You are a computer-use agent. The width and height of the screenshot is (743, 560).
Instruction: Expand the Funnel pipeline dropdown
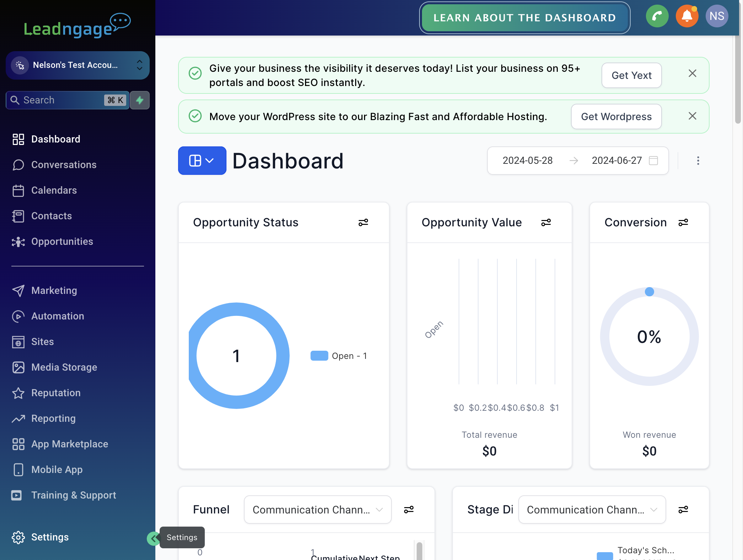(x=317, y=510)
